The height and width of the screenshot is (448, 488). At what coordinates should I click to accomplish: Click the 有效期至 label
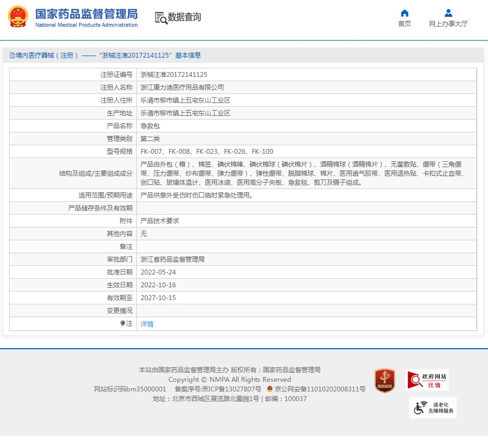click(x=120, y=298)
